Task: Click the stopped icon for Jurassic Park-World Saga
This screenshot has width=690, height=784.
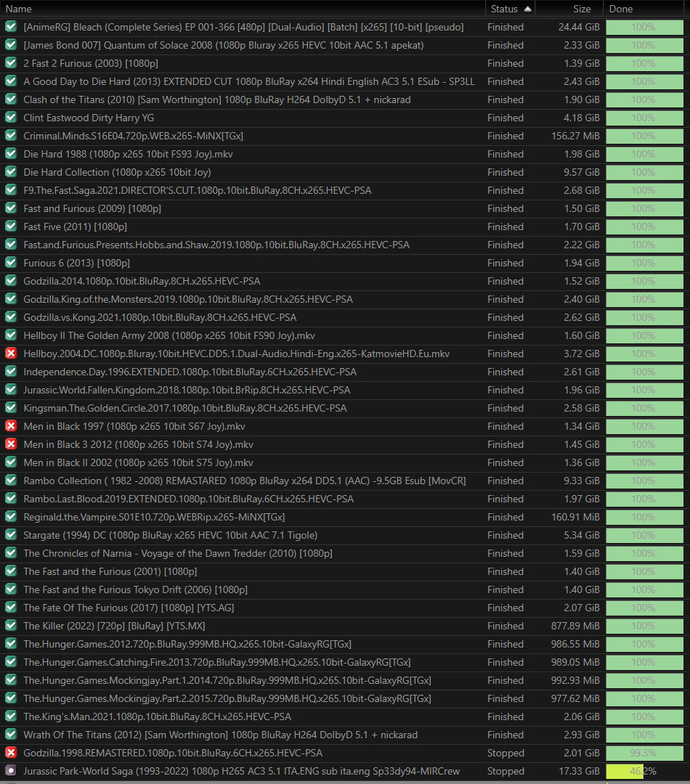Action: coord(10,770)
